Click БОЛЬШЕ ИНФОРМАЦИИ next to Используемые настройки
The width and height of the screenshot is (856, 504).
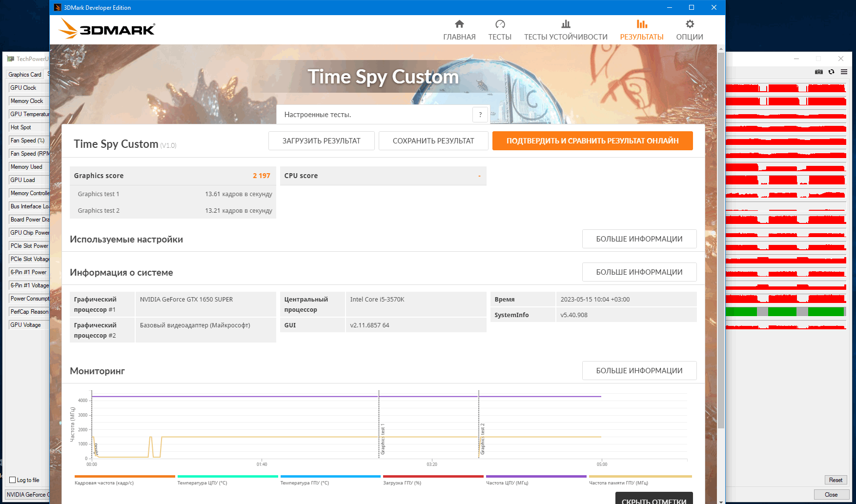click(639, 239)
